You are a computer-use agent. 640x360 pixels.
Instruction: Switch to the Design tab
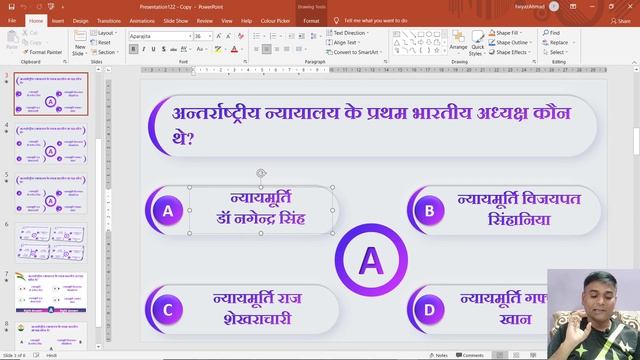(80, 21)
